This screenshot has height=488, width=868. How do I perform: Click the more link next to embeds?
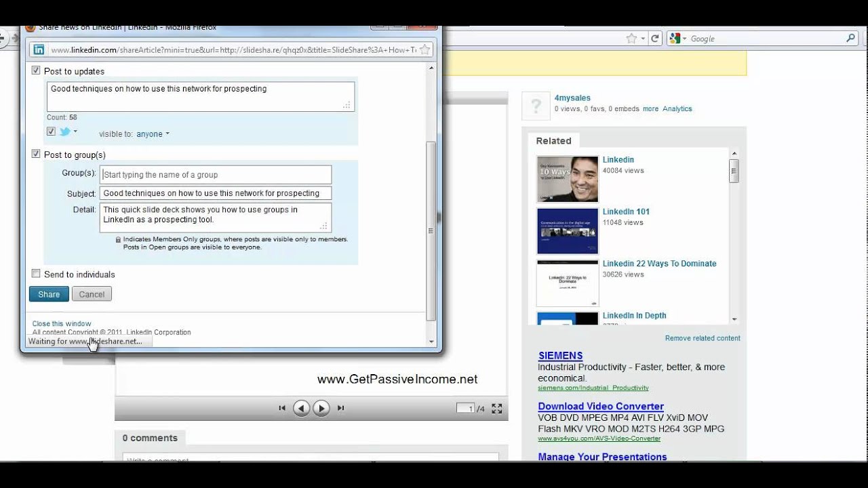[x=650, y=108]
